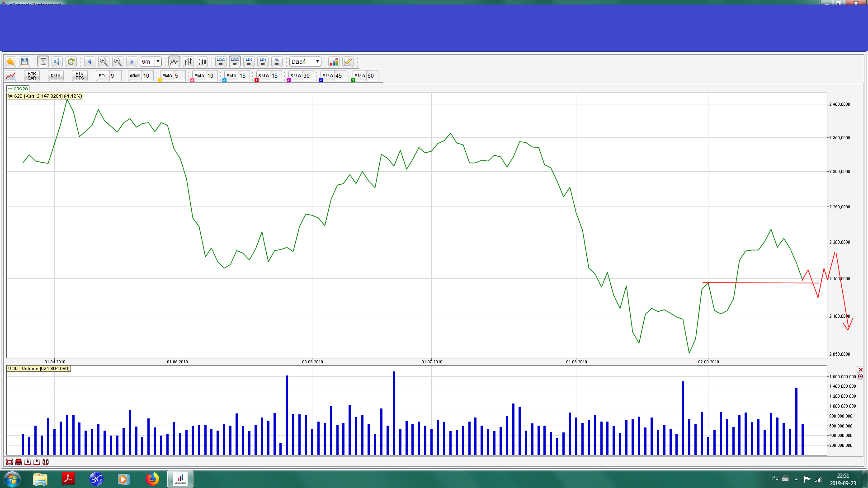
Task: Toggle the percent scale button
Action: [x=277, y=62]
